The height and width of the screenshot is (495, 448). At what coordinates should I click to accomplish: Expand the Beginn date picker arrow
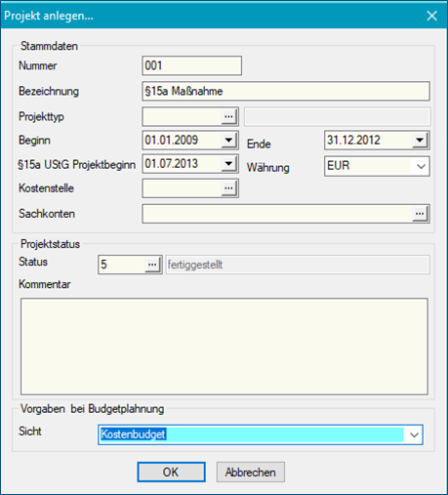[x=229, y=141]
